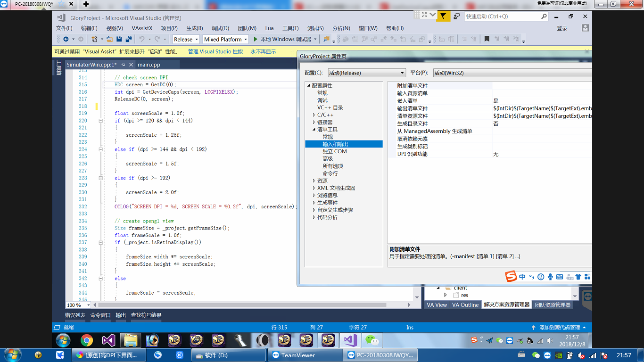Click Visual Studio icon next to Chrome
The width and height of the screenshot is (644, 362).
tap(108, 340)
